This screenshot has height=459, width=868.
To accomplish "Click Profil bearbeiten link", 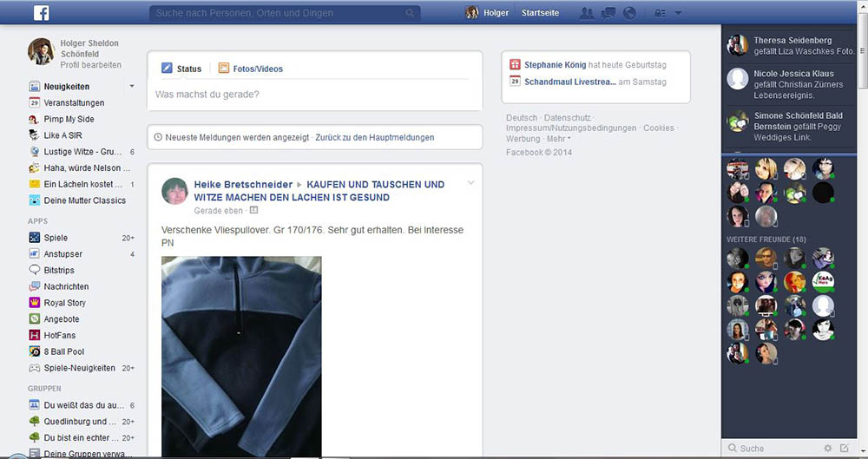I will pos(91,65).
